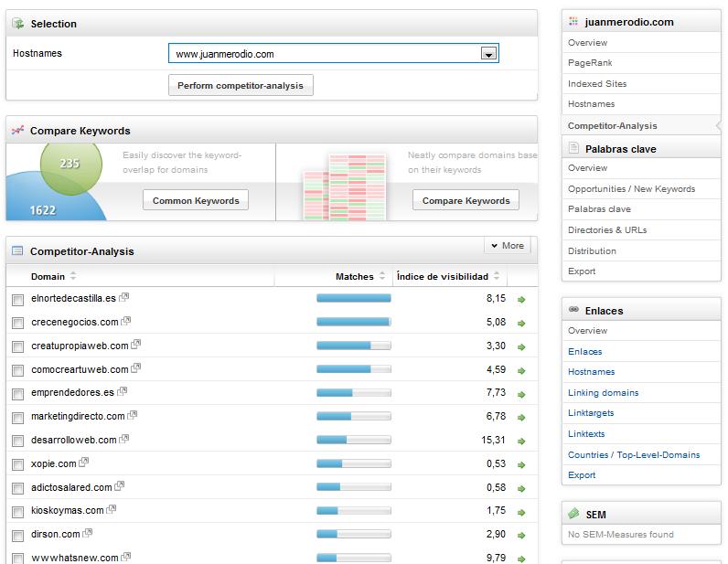The height and width of the screenshot is (564, 728).
Task: Click green arrow in creatupropiaweb.com row
Action: click(x=521, y=346)
